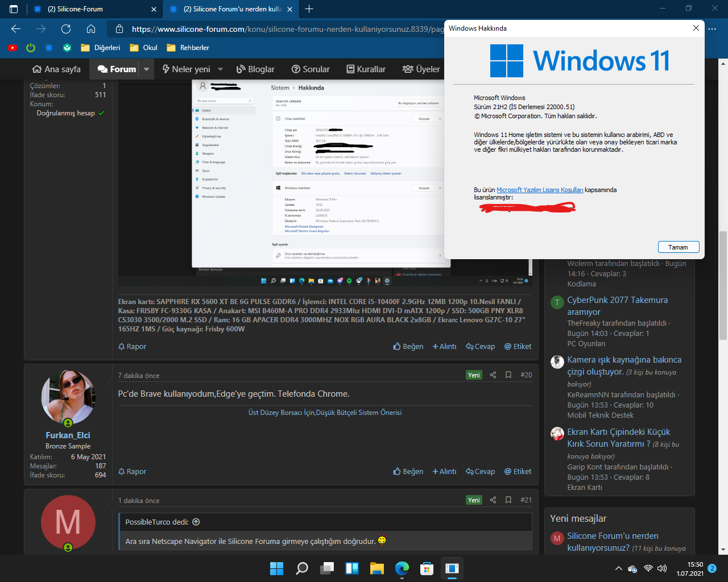This screenshot has height=582, width=728.
Task: Close the Windows Hakkında dialog
Action: [x=696, y=28]
